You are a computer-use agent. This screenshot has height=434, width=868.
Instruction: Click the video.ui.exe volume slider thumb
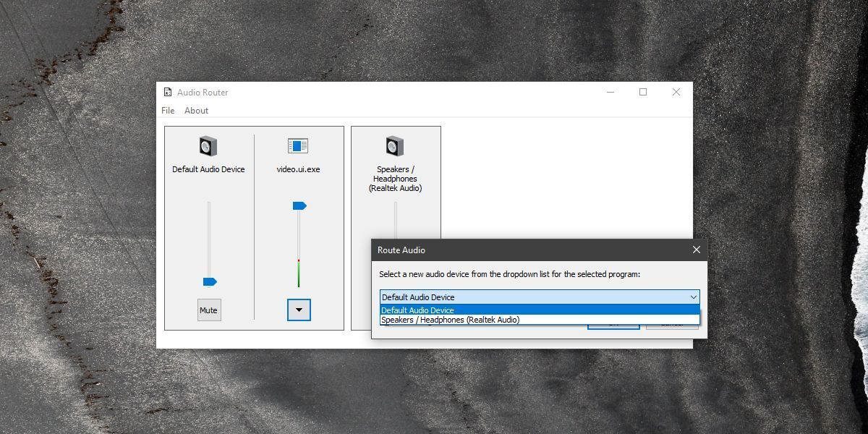pyautogui.click(x=299, y=206)
